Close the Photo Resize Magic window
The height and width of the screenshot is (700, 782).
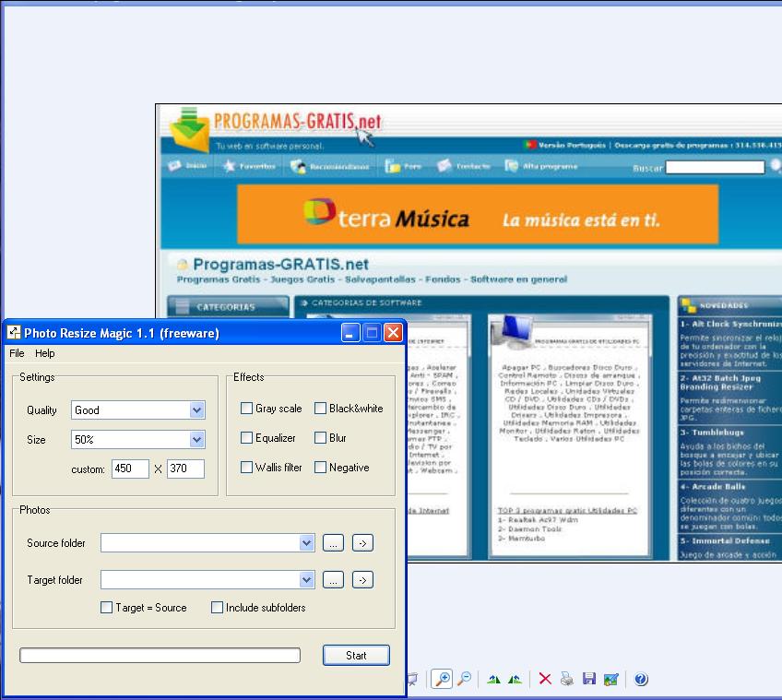coord(393,333)
